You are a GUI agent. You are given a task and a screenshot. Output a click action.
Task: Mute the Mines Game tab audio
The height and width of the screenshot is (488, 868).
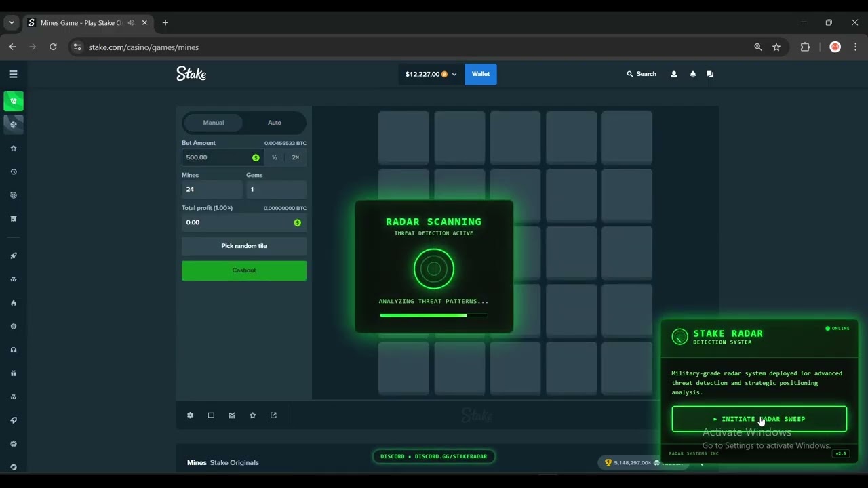tap(131, 22)
